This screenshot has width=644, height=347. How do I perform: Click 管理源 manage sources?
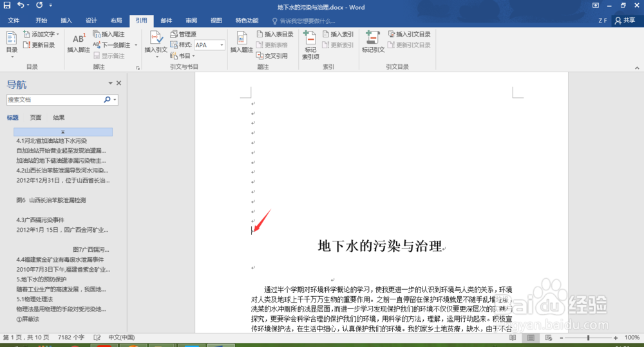(x=183, y=34)
